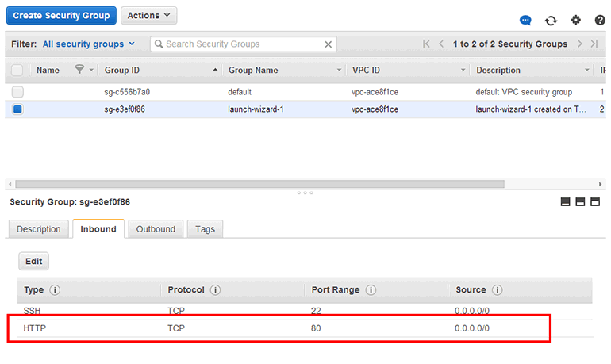Screen dimensions: 611x364
Task: Go to next page of security groups
Action: 580,44
